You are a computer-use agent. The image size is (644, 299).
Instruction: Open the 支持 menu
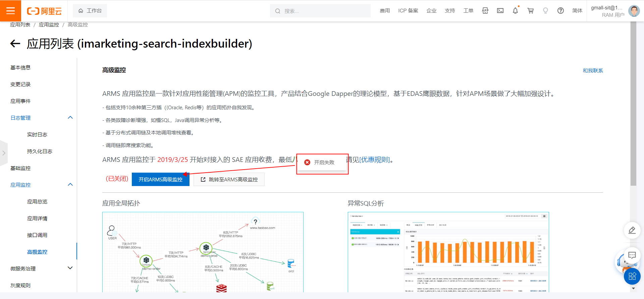coord(450,11)
